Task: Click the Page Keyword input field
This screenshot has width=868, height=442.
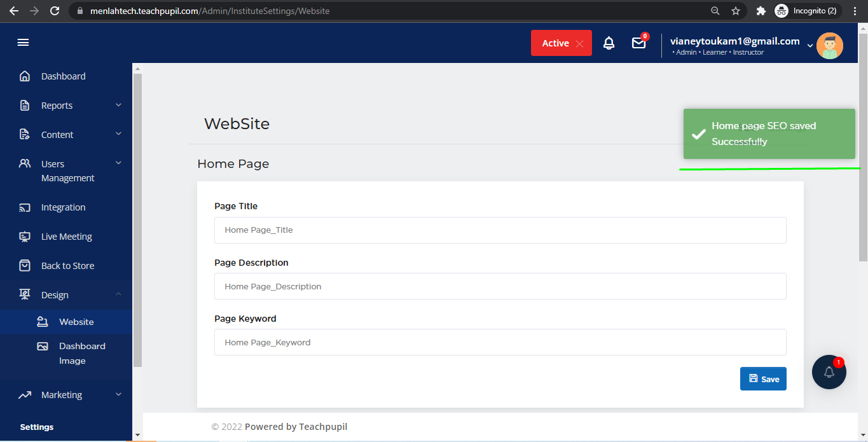Action: (500, 342)
